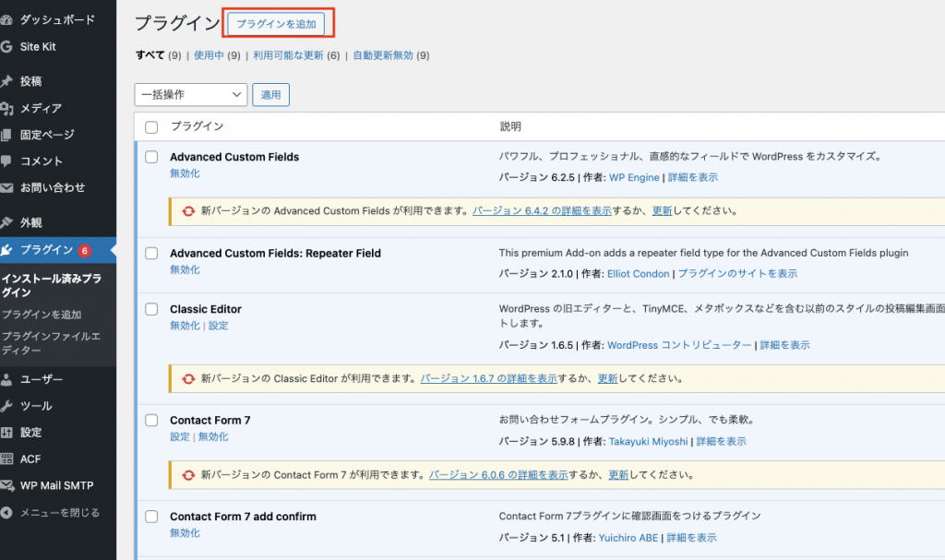
Task: Open the ACF sidebar menu
Action: pos(30,459)
